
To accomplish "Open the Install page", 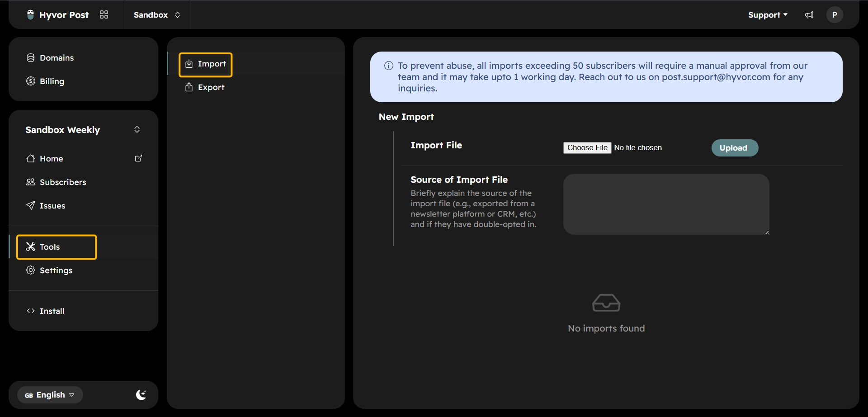I will click(x=83, y=311).
